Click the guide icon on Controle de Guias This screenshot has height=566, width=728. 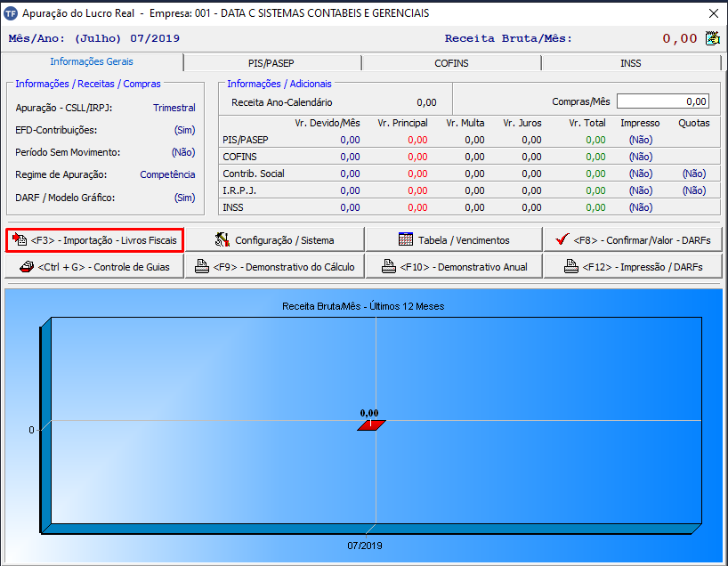(x=27, y=266)
